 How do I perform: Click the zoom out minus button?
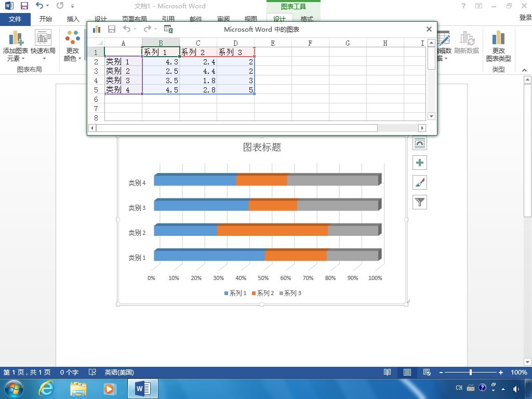pos(441,372)
